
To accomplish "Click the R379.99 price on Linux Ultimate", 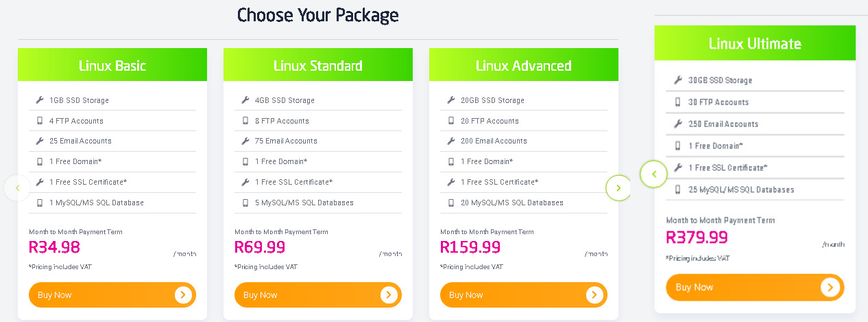I will coord(697,237).
